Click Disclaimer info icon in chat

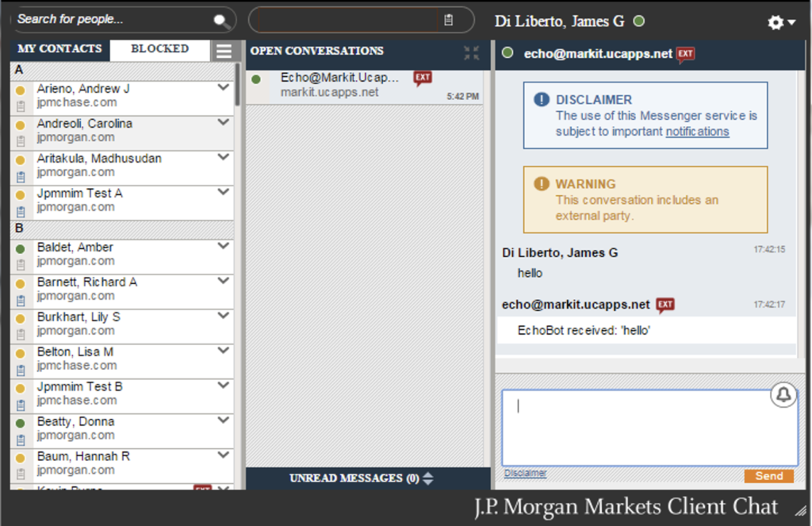541,99
